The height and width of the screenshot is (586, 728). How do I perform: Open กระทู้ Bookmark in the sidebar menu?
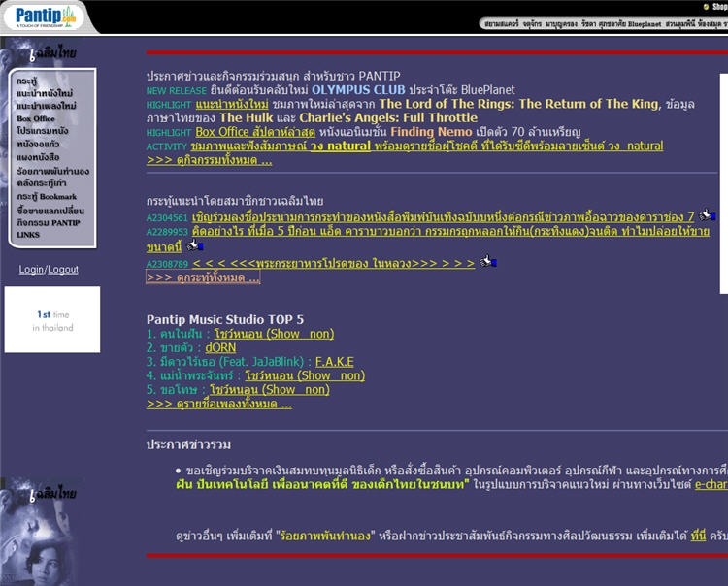tap(47, 196)
